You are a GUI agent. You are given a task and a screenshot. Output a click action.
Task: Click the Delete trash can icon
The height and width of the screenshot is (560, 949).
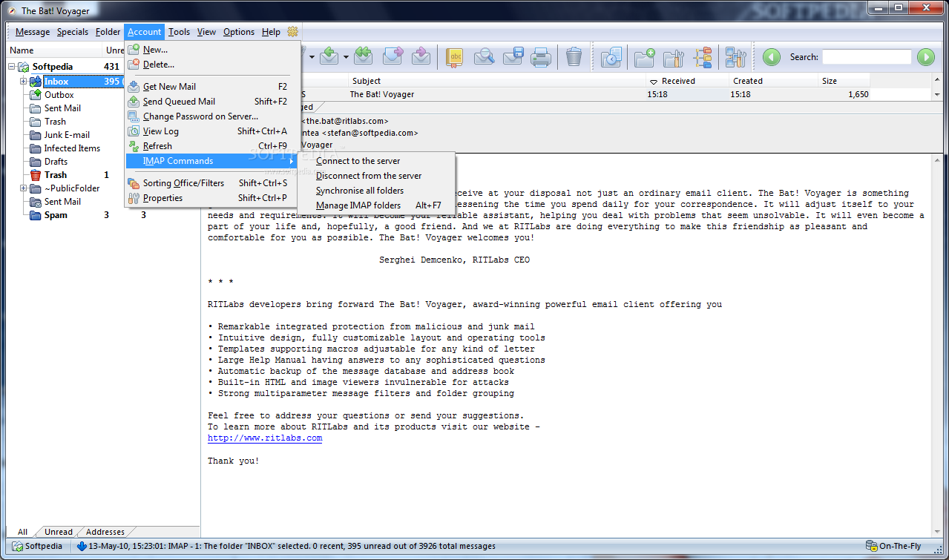(x=574, y=56)
